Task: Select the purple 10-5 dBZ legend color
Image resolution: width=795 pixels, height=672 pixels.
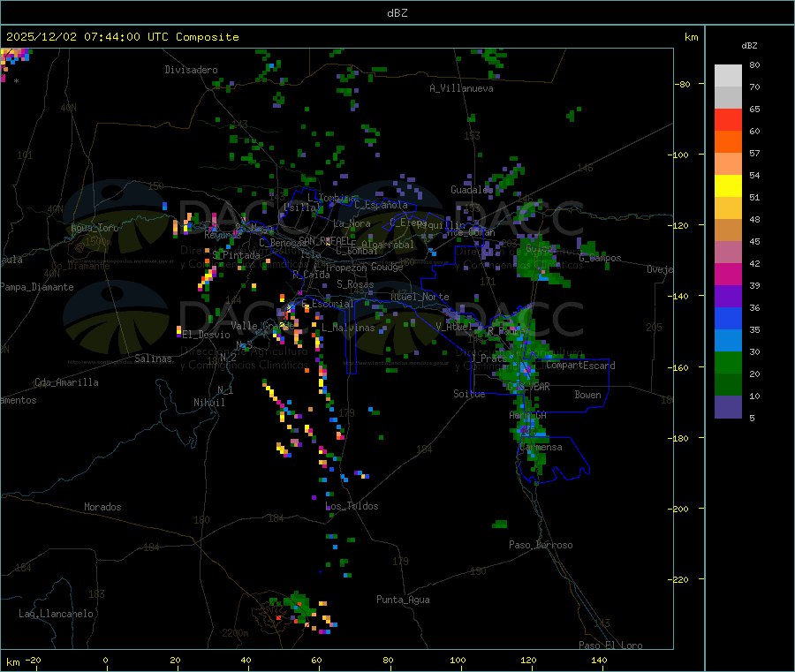Action: click(728, 407)
